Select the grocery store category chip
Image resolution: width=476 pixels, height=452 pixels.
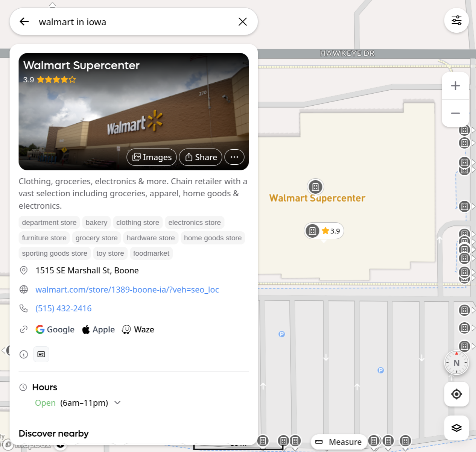point(96,238)
